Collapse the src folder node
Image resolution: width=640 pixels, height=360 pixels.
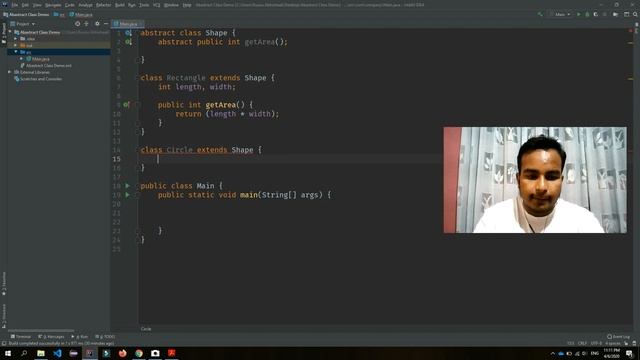tap(16, 52)
